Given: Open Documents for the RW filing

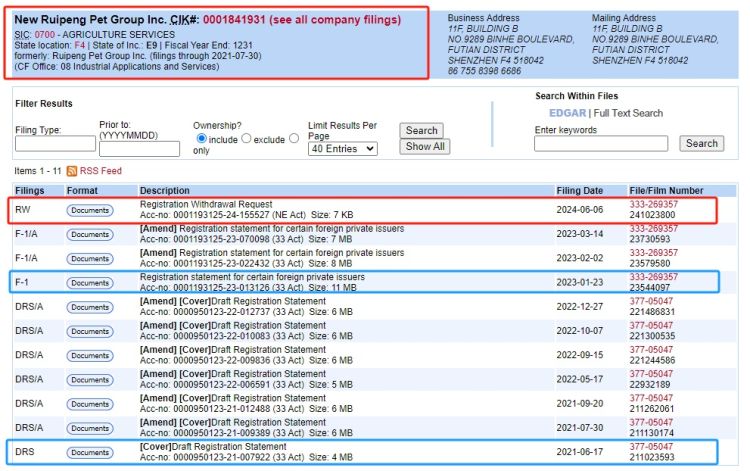Looking at the screenshot, I should [90, 210].
